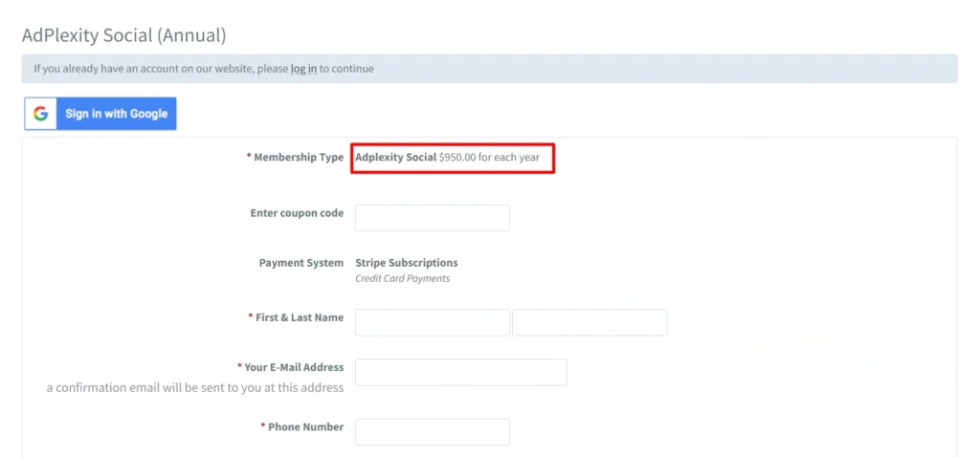This screenshot has width=980, height=458.
Task: Select the Phone Number input field
Action: 432,432
